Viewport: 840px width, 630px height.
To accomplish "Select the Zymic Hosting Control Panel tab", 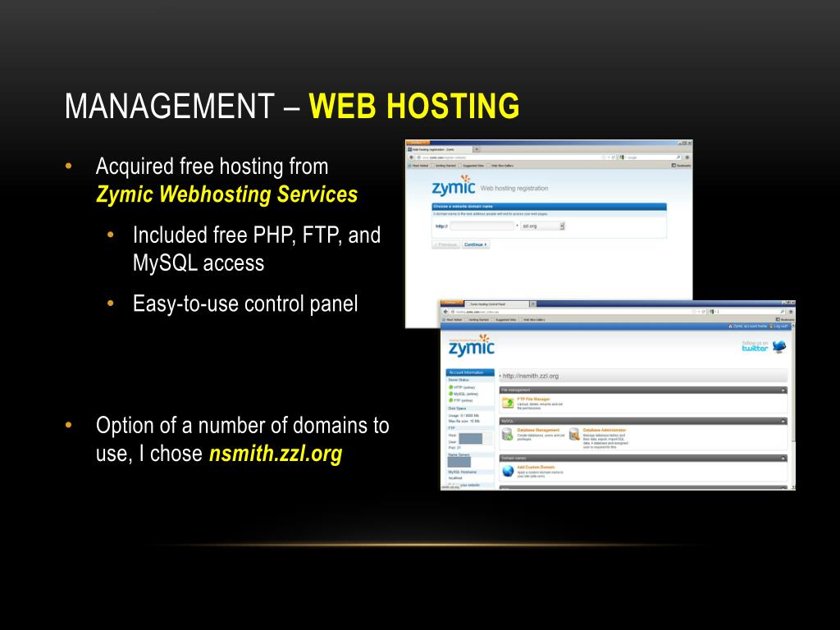I will pyautogui.click(x=496, y=304).
